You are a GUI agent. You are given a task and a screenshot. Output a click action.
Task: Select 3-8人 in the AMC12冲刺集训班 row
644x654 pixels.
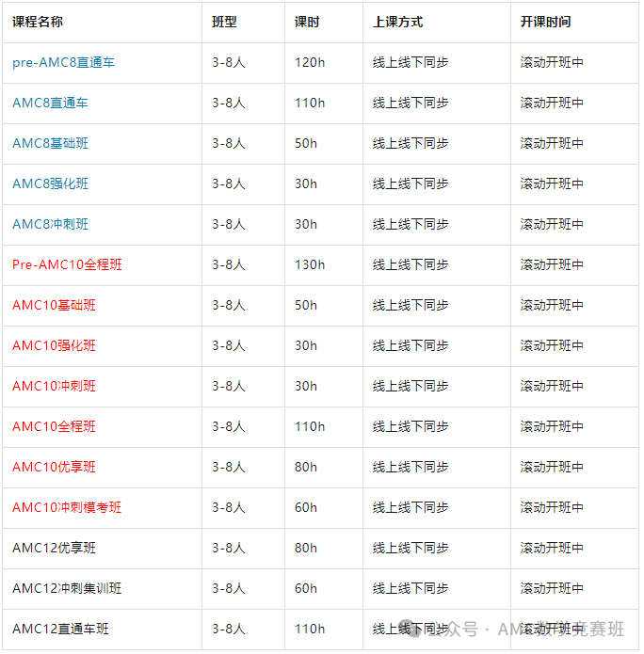coord(229,588)
